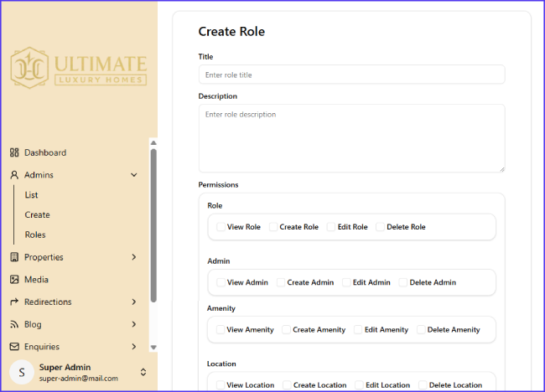The width and height of the screenshot is (545, 392).
Task: Click the super-admin@mail.com email text
Action: 79,378
